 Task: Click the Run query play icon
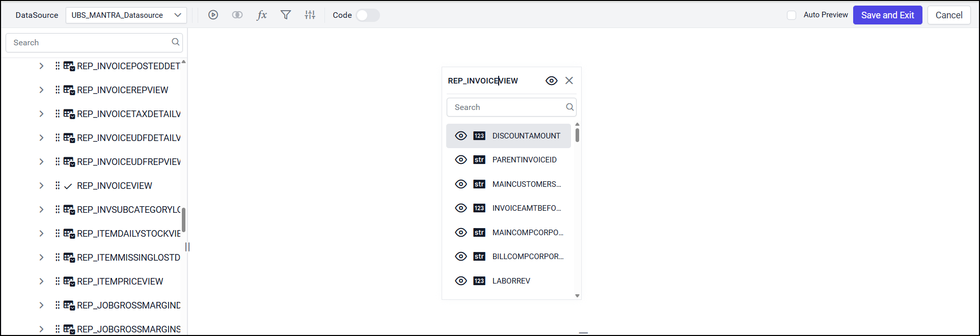213,15
